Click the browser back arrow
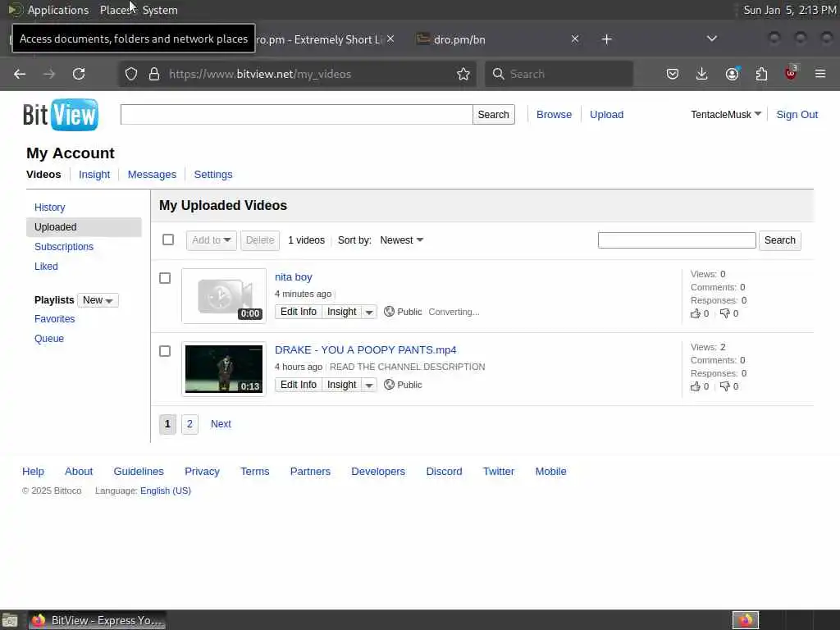 coord(20,74)
